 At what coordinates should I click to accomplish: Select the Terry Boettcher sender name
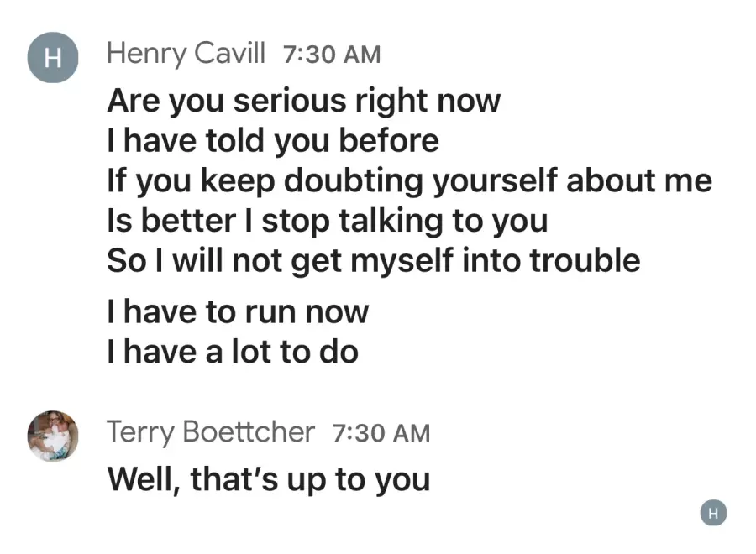pyautogui.click(x=211, y=432)
